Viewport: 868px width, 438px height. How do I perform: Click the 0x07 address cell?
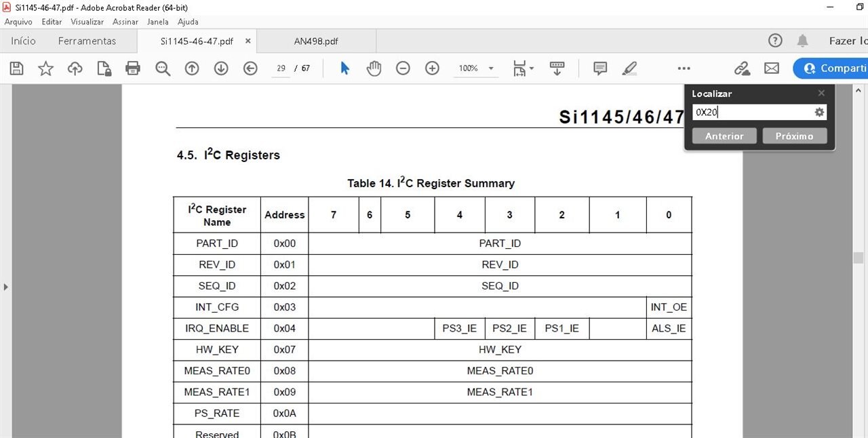point(285,350)
